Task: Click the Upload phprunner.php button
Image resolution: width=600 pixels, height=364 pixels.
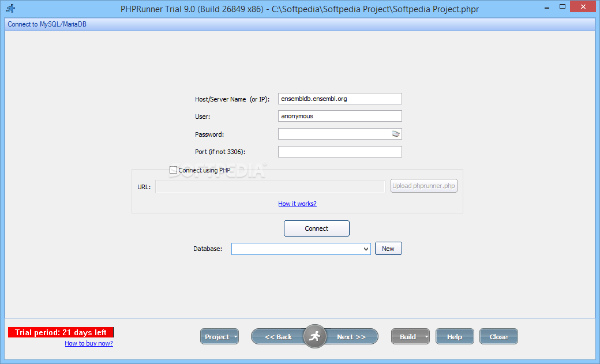Action: (423, 186)
